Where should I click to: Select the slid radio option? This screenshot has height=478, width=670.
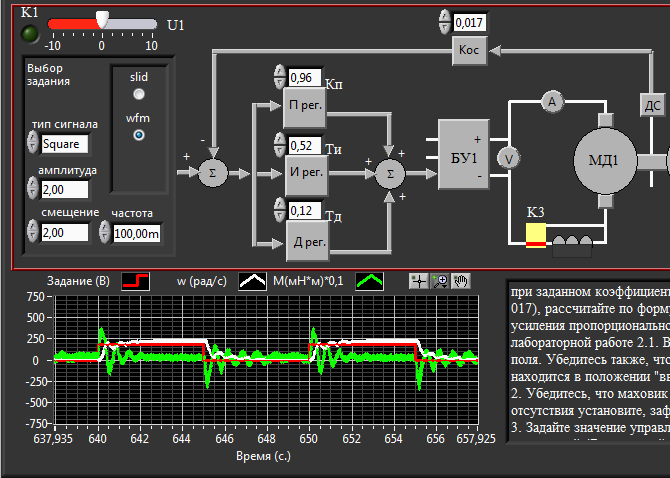click(138, 94)
